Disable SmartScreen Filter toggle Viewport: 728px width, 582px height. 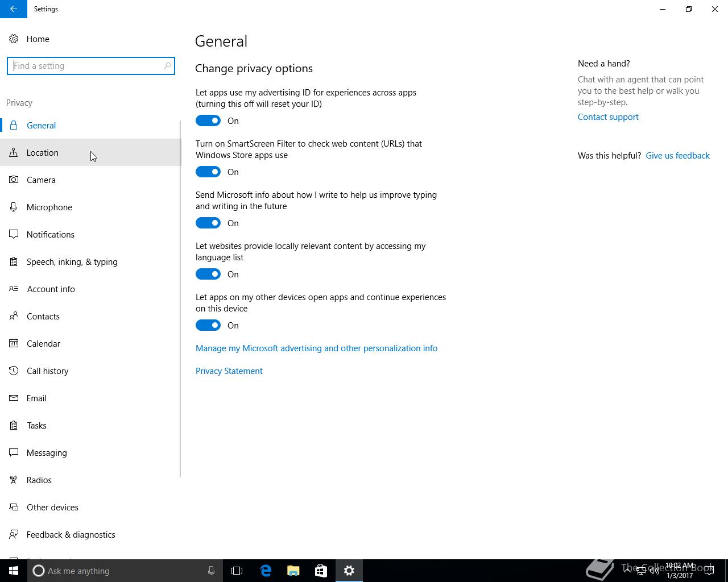[x=208, y=172]
